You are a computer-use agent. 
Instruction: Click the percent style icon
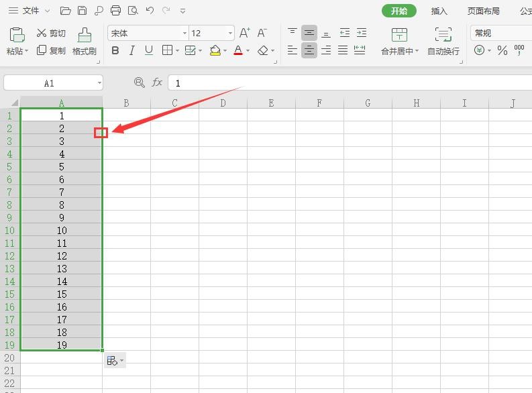[502, 50]
